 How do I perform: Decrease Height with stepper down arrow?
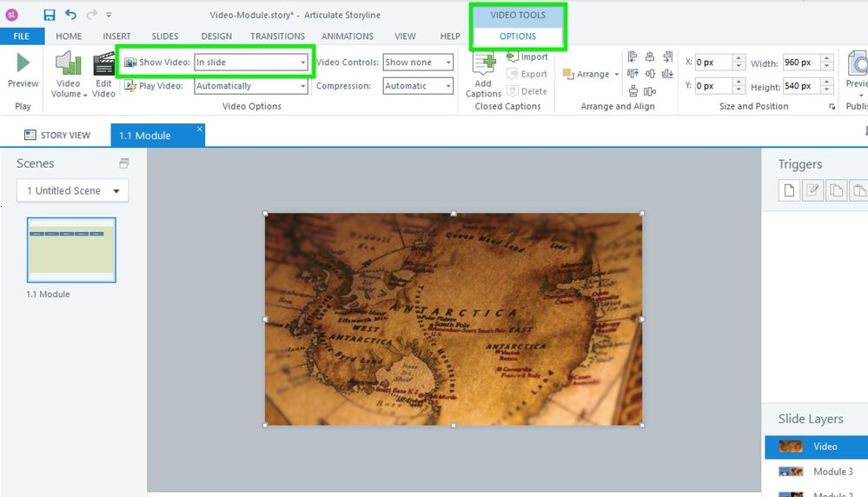827,89
